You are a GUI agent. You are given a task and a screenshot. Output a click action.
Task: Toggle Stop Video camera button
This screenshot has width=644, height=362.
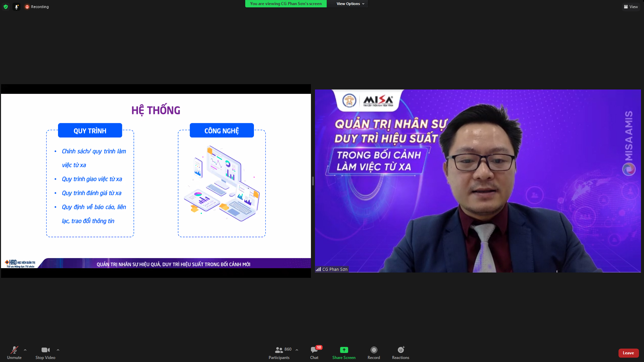[x=45, y=353]
